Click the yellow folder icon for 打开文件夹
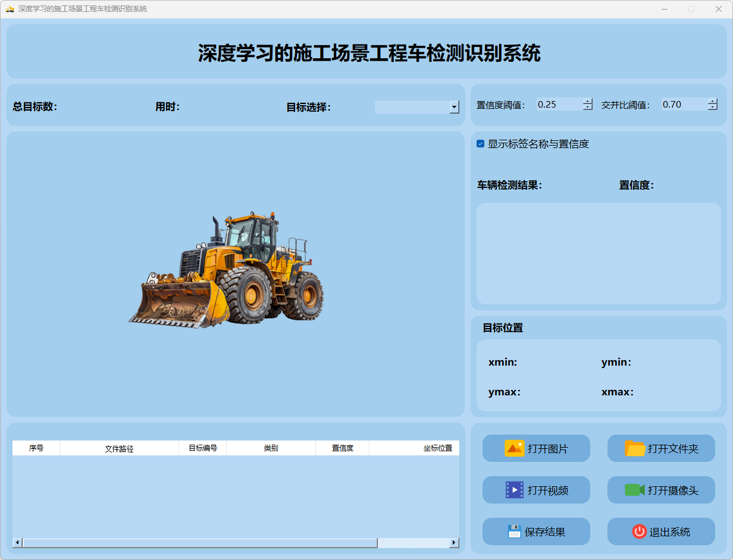 (x=635, y=448)
